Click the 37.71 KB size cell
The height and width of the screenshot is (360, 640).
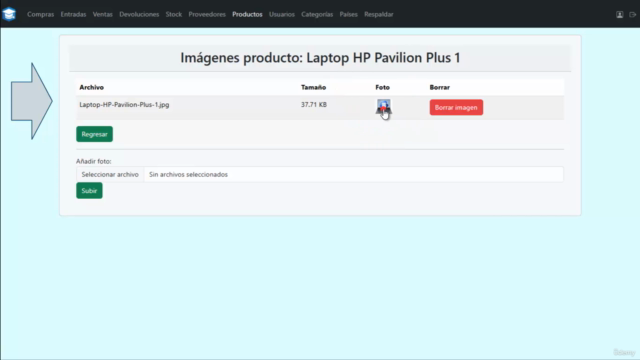click(x=314, y=104)
